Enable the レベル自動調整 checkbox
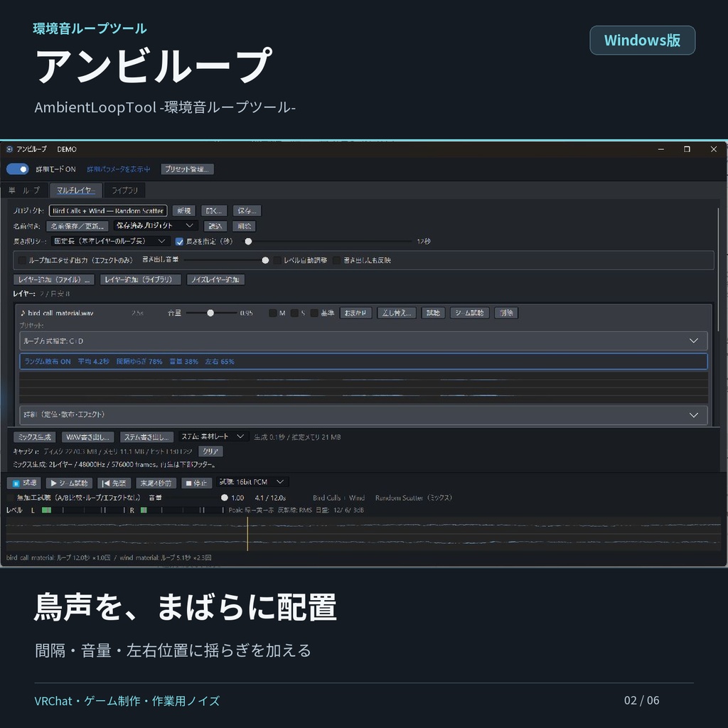 (x=277, y=260)
